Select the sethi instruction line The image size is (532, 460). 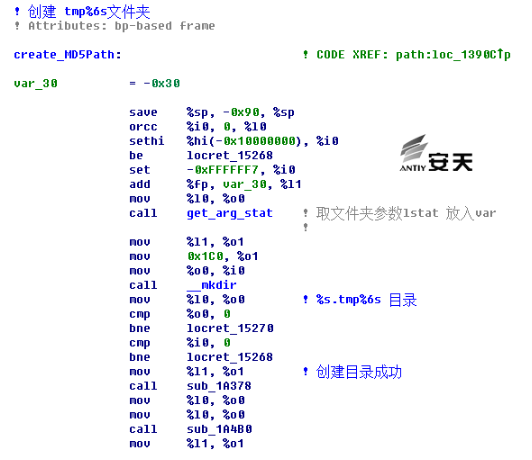pyautogui.click(x=234, y=141)
